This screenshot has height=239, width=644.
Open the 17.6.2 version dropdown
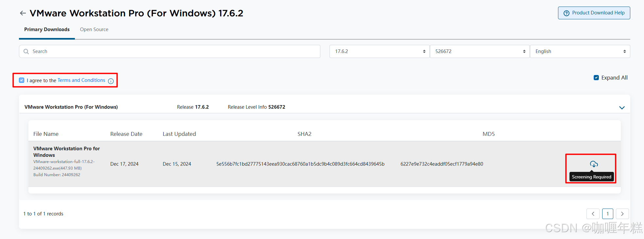coord(380,51)
